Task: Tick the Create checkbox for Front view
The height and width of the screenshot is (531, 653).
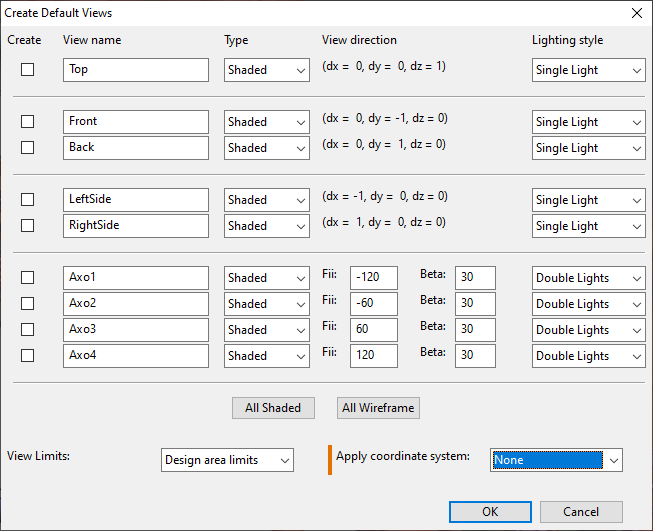Action: 28,122
